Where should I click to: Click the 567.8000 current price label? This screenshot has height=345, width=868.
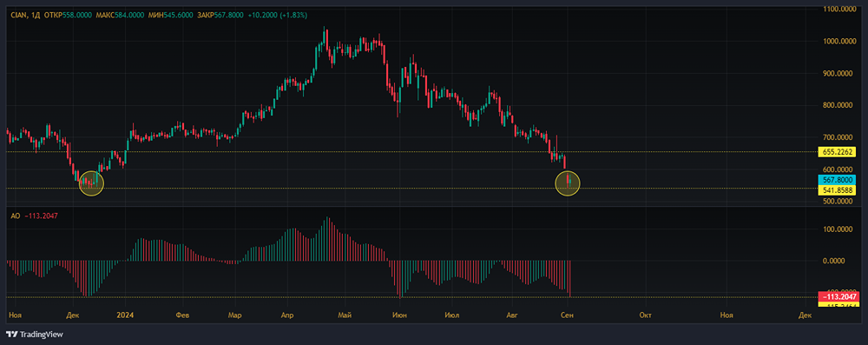[837, 180]
